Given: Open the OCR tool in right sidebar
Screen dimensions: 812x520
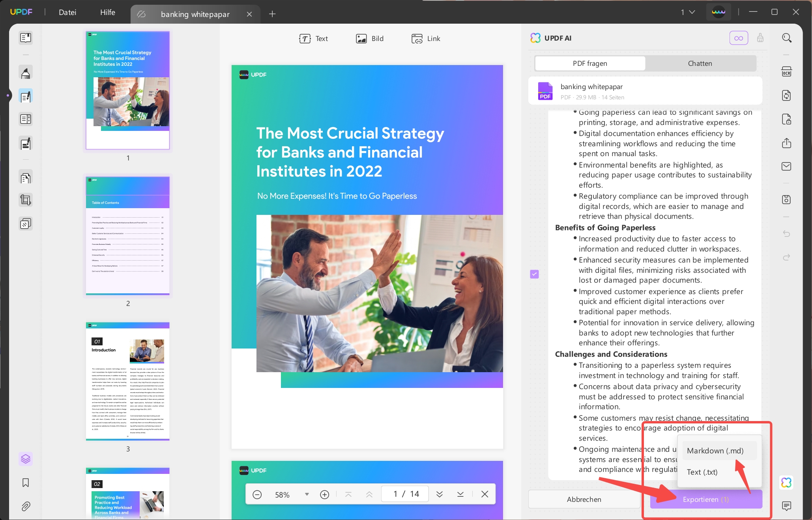Looking at the screenshot, I should click(786, 72).
